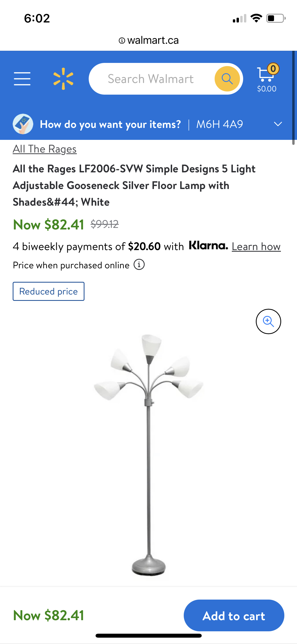Click the page scrollbar on the right edge
The image size is (297, 644).
click(x=293, y=98)
